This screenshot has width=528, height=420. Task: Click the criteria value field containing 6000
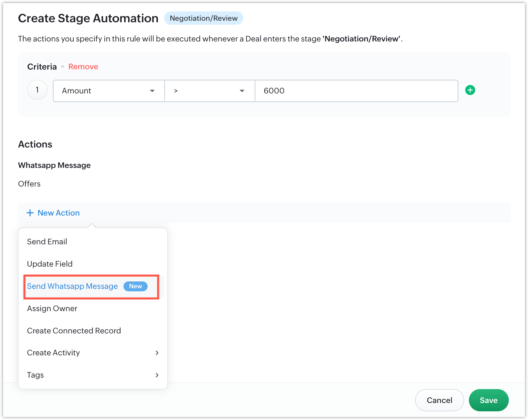(356, 91)
